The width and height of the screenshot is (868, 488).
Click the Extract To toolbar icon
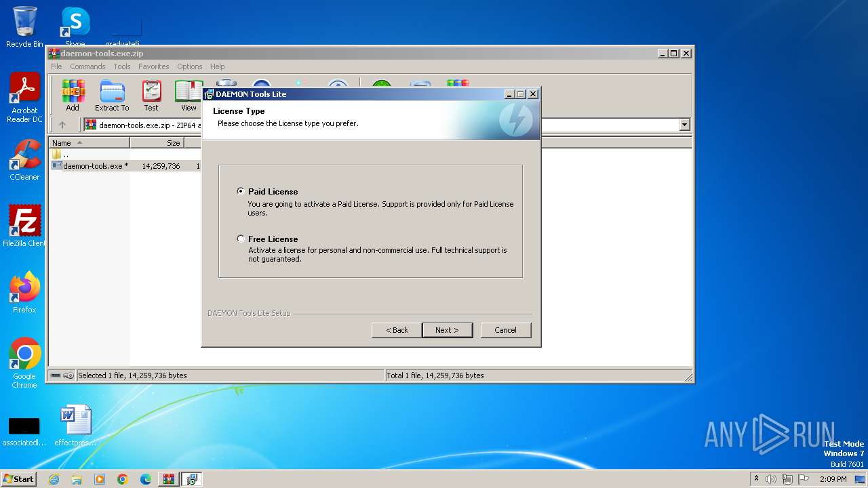[112, 96]
